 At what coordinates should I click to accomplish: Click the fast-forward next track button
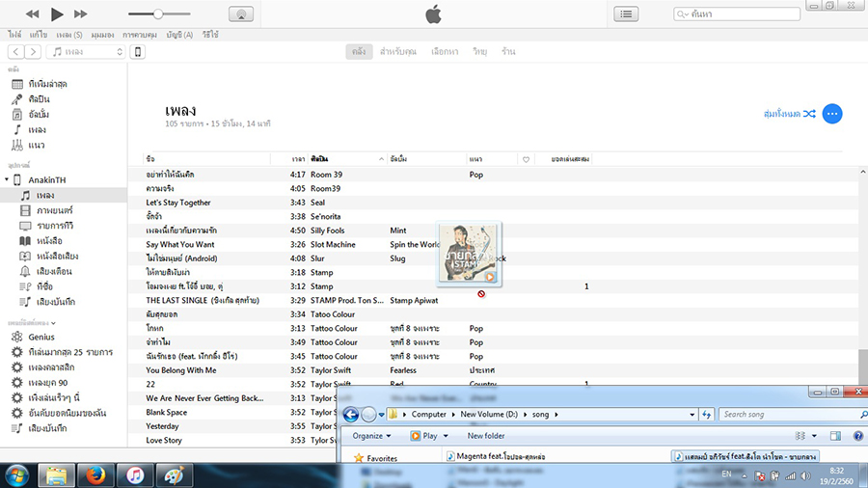pos(81,14)
